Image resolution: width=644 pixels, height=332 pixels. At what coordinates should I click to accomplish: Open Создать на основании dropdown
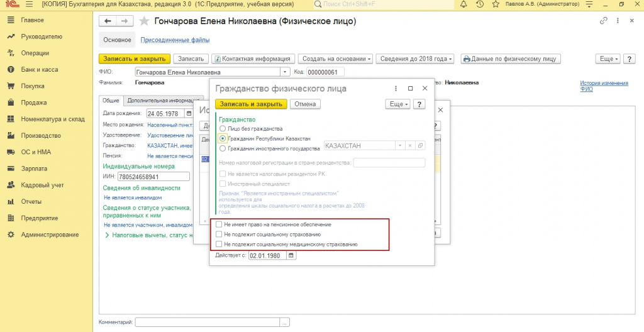coord(335,58)
